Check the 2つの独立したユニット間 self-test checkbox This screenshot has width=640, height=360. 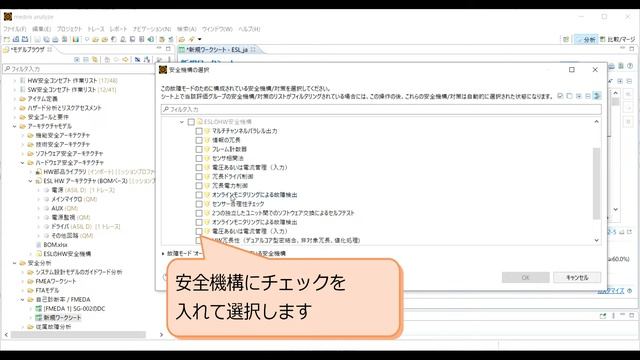click(x=199, y=213)
